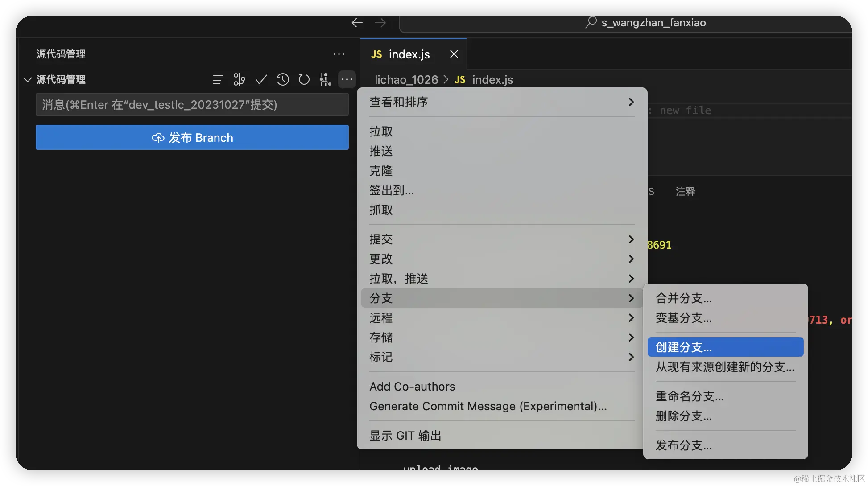Open file history clock icon

pos(282,80)
